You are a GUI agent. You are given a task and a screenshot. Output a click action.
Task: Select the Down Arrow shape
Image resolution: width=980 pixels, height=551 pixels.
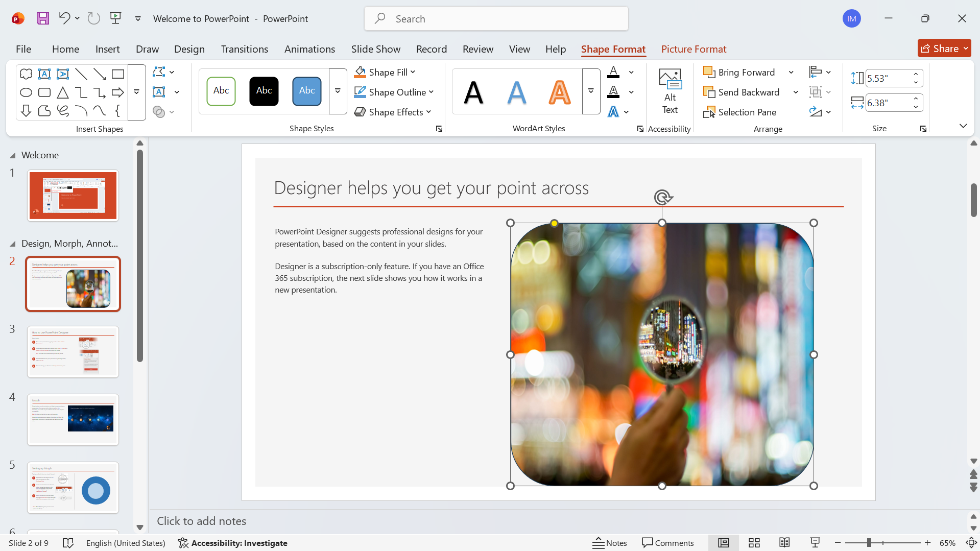(x=26, y=111)
